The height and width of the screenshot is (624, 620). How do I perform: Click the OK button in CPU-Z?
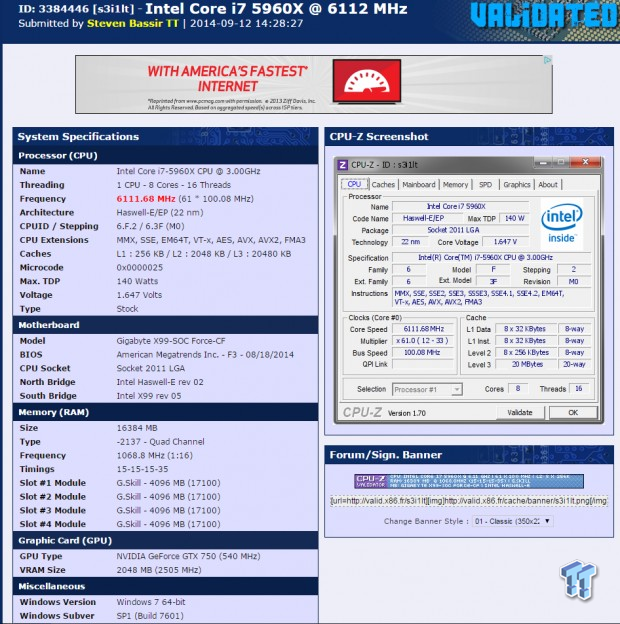(573, 412)
